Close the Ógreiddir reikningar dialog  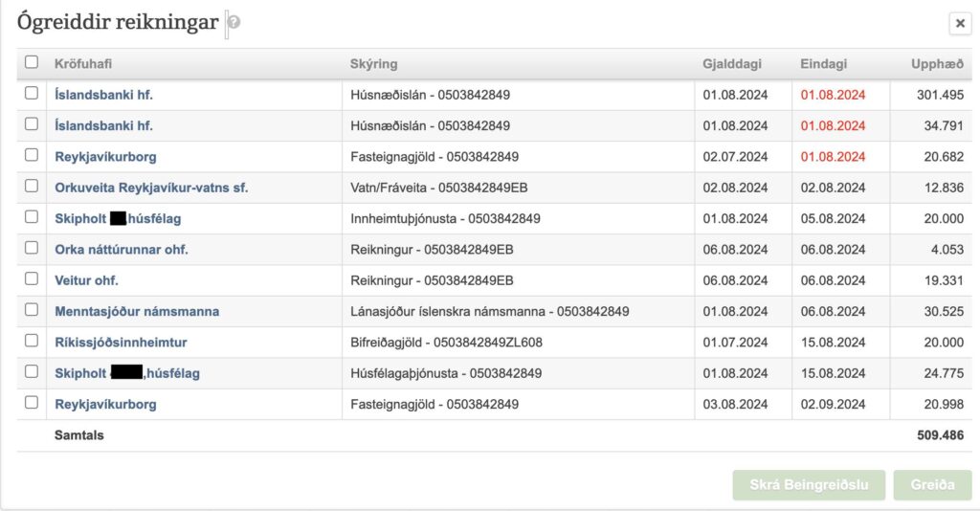(959, 24)
